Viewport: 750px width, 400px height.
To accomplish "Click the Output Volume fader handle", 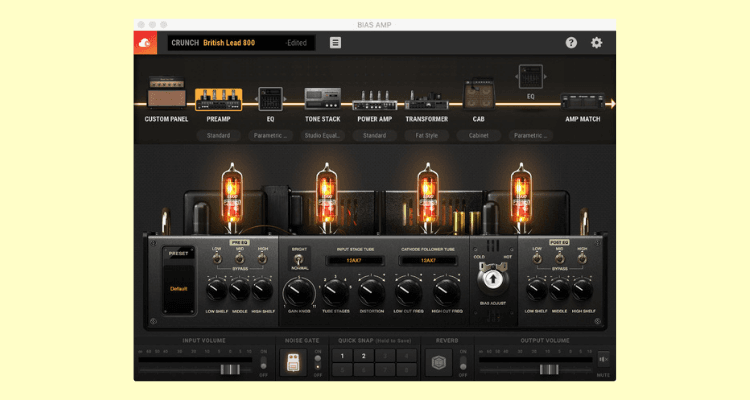I will 549,369.
